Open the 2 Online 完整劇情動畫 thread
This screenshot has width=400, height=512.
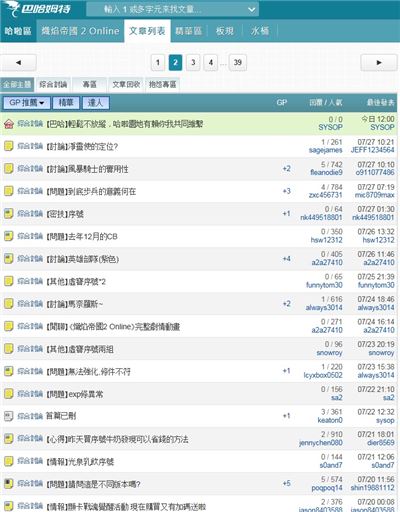point(113,327)
